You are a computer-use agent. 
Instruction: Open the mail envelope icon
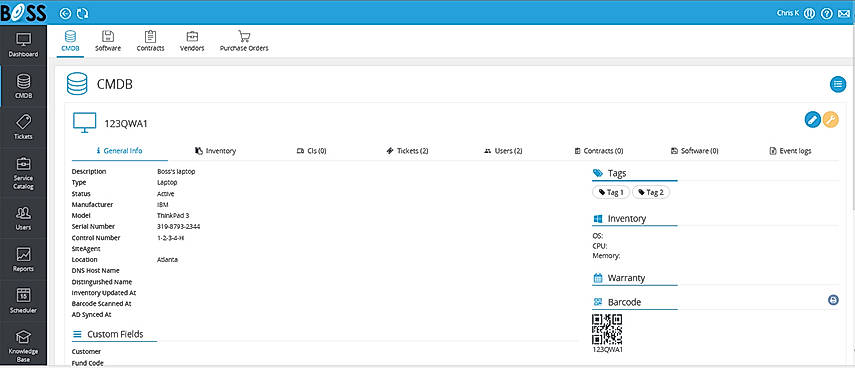point(844,14)
